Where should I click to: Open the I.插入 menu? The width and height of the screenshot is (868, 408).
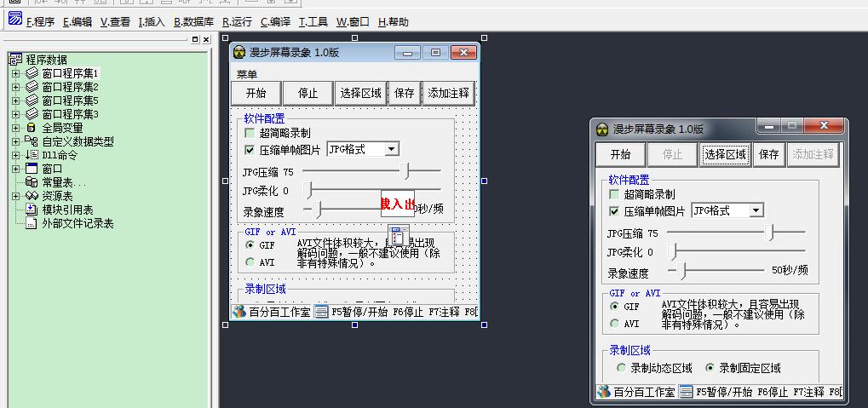152,22
